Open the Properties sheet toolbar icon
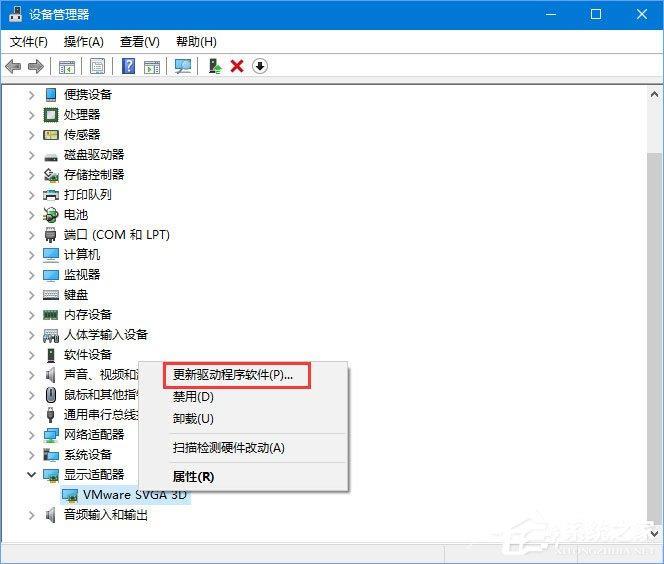 (97, 66)
